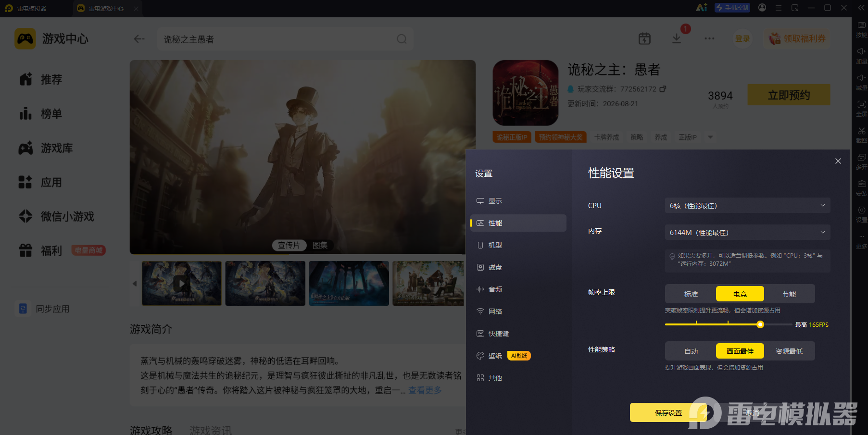
Task: Go back with the left arrow icon
Action: point(139,39)
